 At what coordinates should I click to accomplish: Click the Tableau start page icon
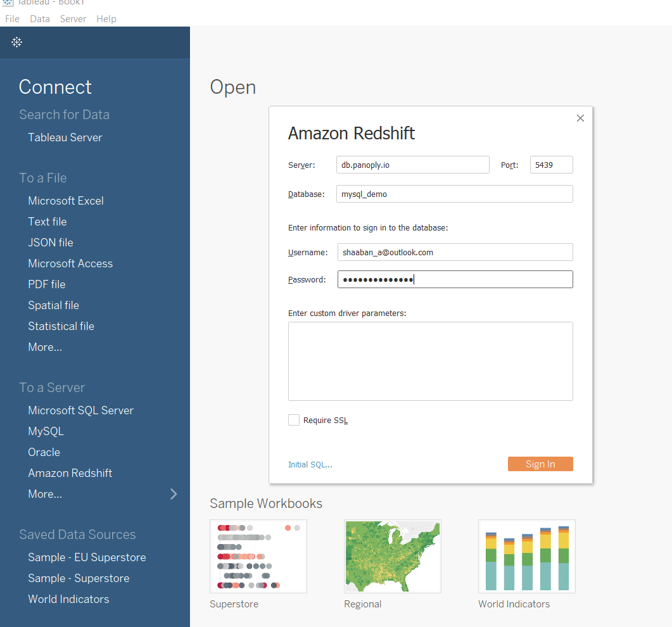click(x=17, y=42)
